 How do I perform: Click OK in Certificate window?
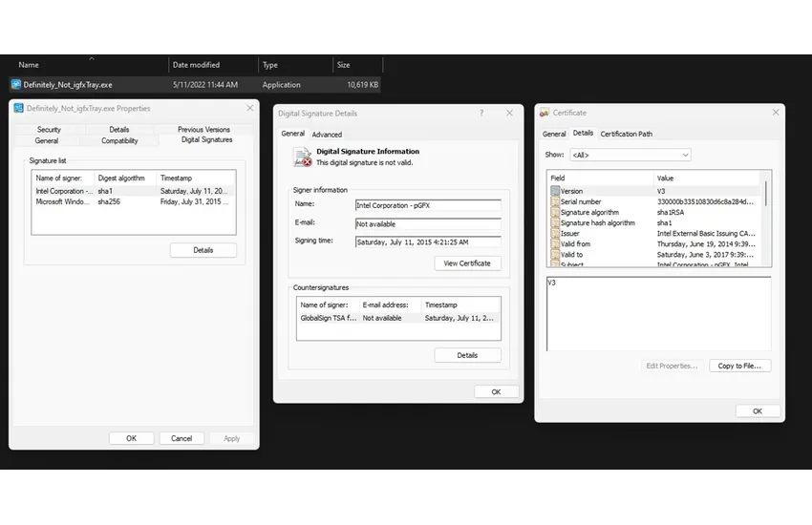point(758,411)
